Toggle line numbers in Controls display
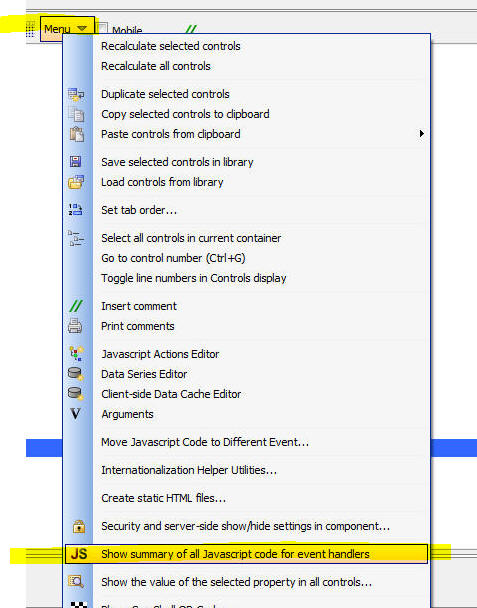This screenshot has width=477, height=608. click(x=194, y=278)
